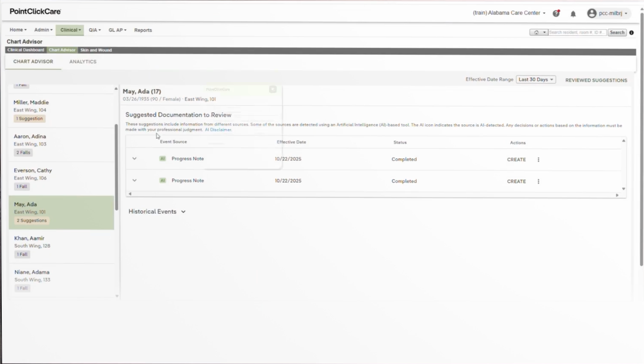Click suggestions table scroll right arrow
This screenshot has height=364, width=644.
pyautogui.click(x=617, y=195)
